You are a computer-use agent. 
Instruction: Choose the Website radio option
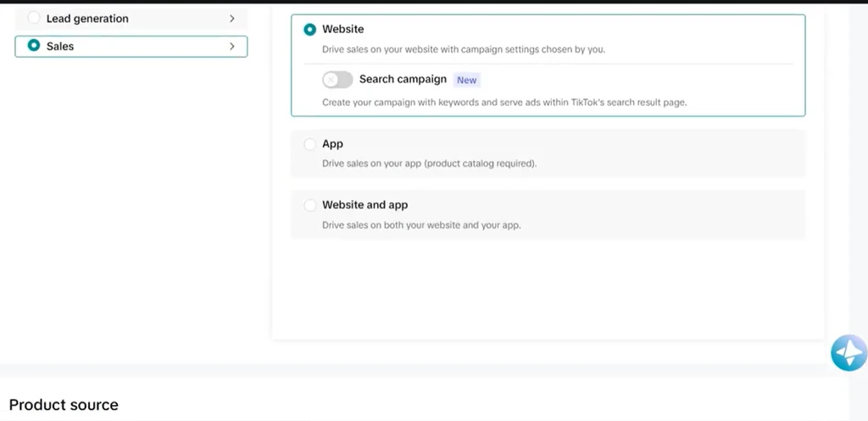click(310, 30)
